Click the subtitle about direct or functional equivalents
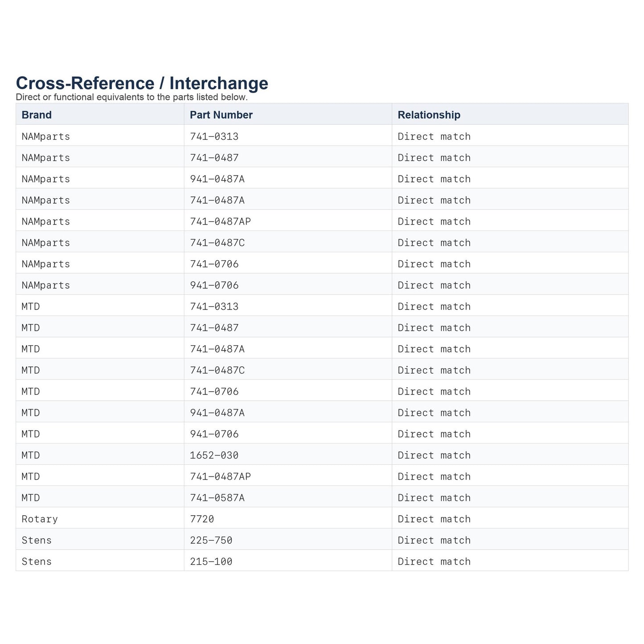 131,97
